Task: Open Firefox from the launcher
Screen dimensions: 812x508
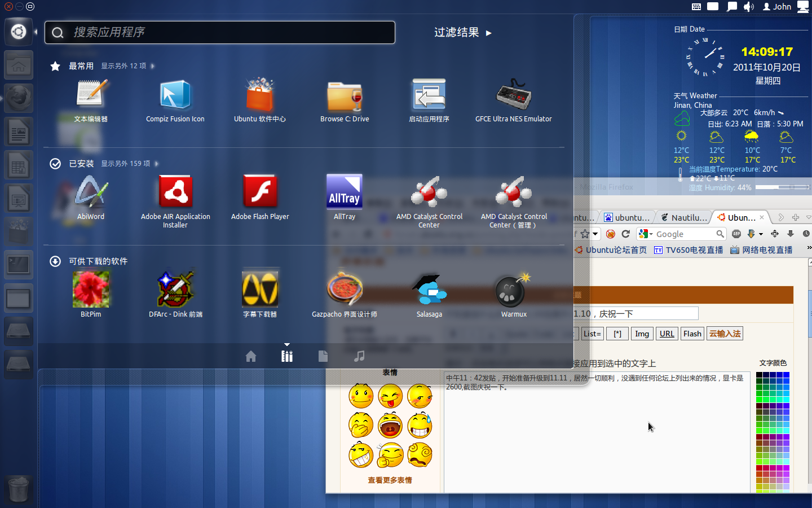Action: pos(19,98)
